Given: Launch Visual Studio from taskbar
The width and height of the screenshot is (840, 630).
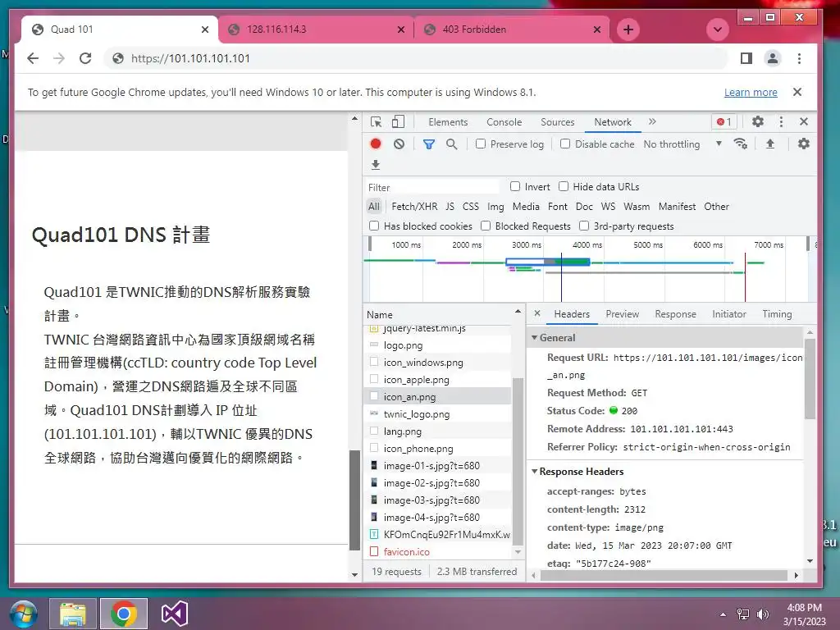Looking at the screenshot, I should pos(175,614).
